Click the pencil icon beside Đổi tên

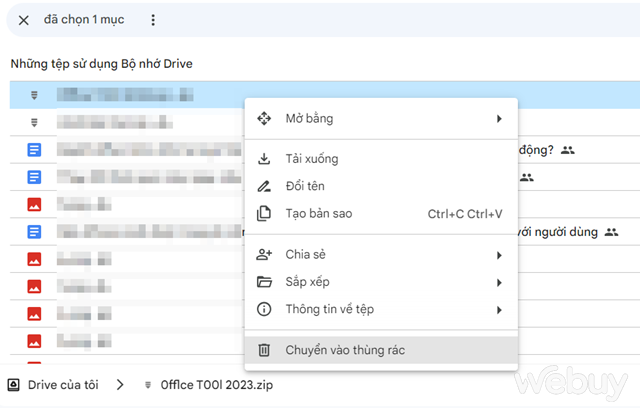point(264,186)
